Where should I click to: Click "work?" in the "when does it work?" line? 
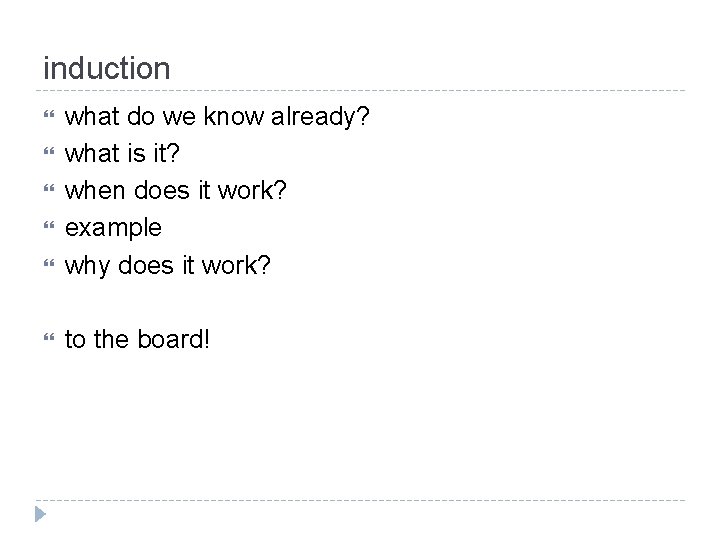pos(259,191)
